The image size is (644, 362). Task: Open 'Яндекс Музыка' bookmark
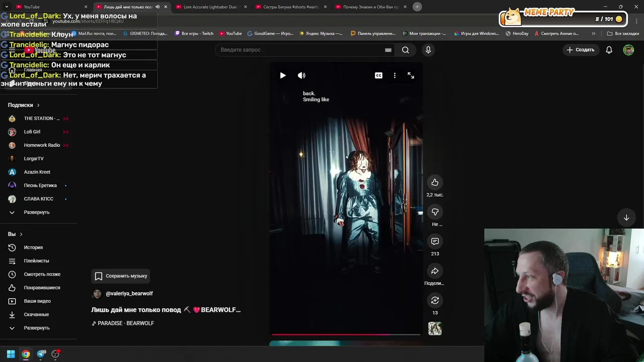point(321,34)
